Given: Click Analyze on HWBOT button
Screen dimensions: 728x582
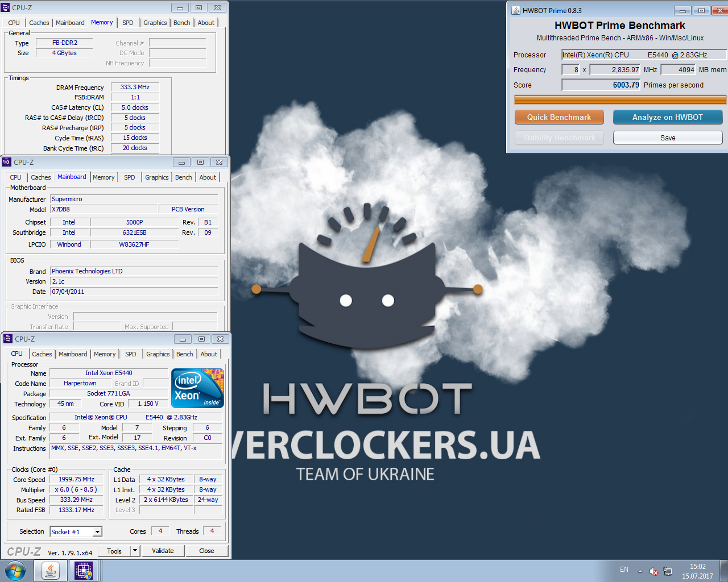Looking at the screenshot, I should pyautogui.click(x=668, y=117).
